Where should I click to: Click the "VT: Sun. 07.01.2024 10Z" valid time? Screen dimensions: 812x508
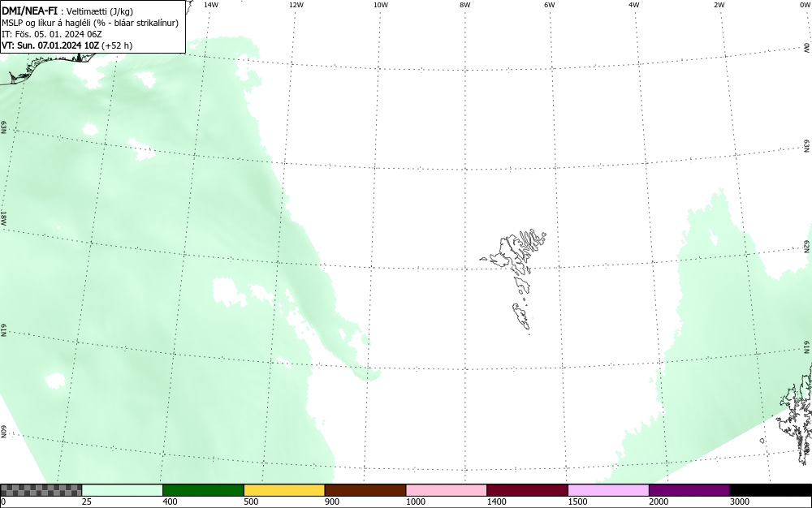point(50,45)
